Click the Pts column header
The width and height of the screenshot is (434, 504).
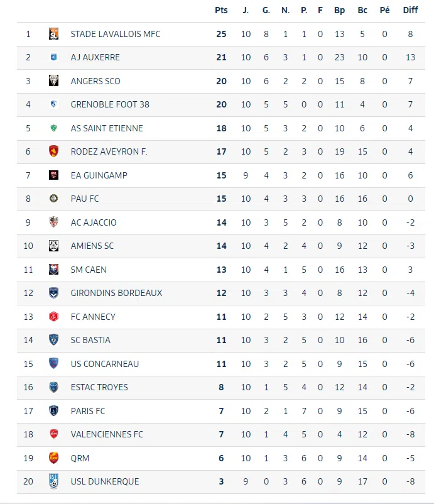[x=221, y=10]
